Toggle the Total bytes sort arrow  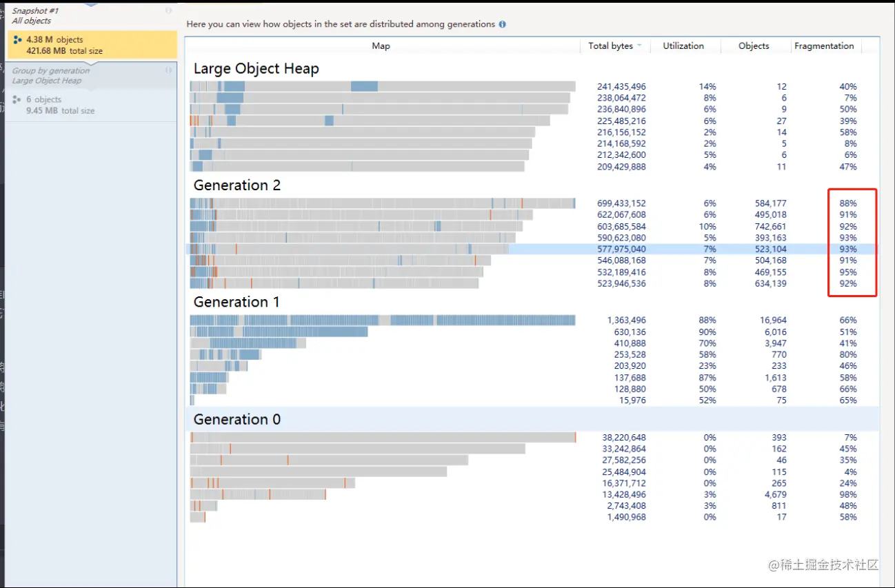coord(639,45)
